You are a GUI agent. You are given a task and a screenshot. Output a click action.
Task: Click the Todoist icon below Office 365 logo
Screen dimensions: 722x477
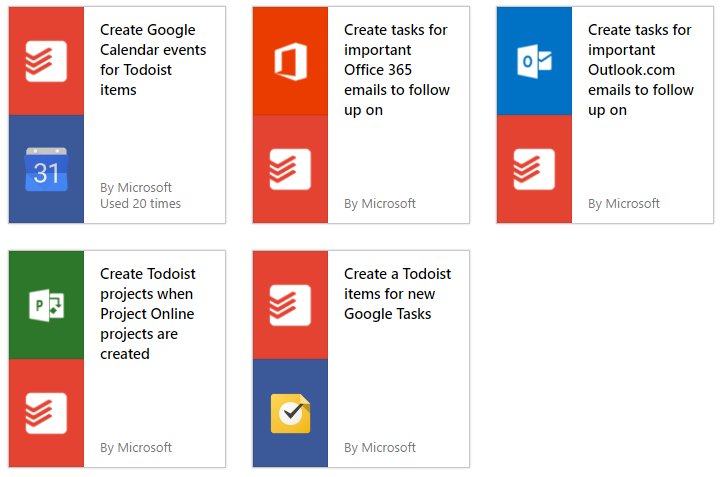point(290,169)
